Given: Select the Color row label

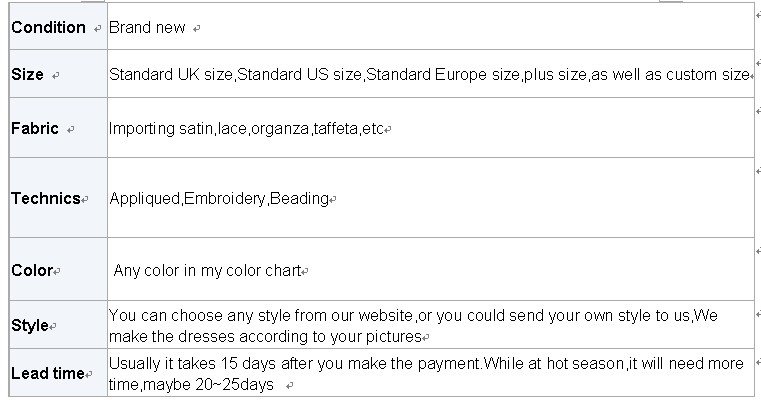Looking at the screenshot, I should (31, 270).
